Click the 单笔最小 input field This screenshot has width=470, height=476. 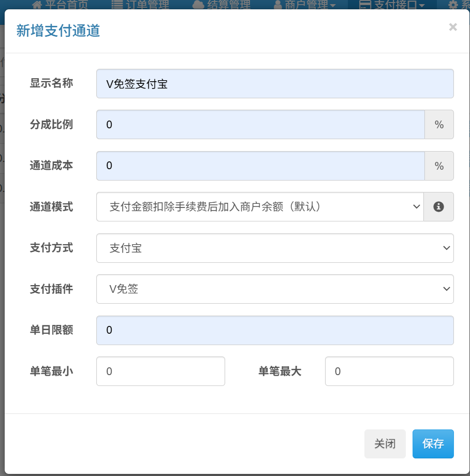[x=160, y=371]
